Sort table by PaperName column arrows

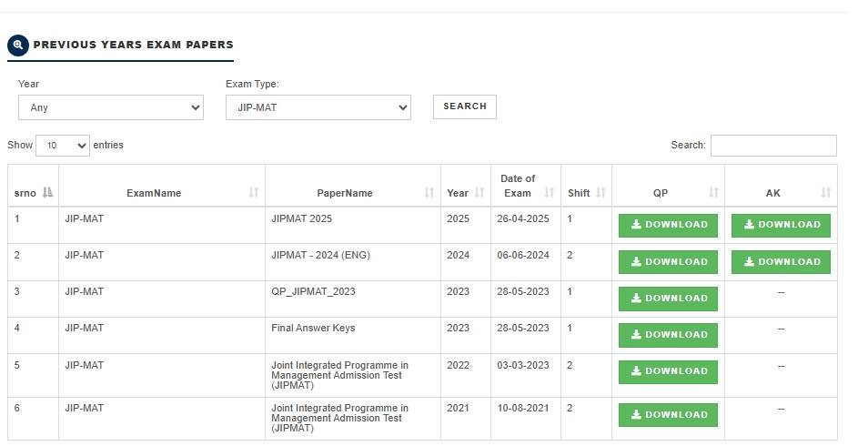pyautogui.click(x=429, y=193)
